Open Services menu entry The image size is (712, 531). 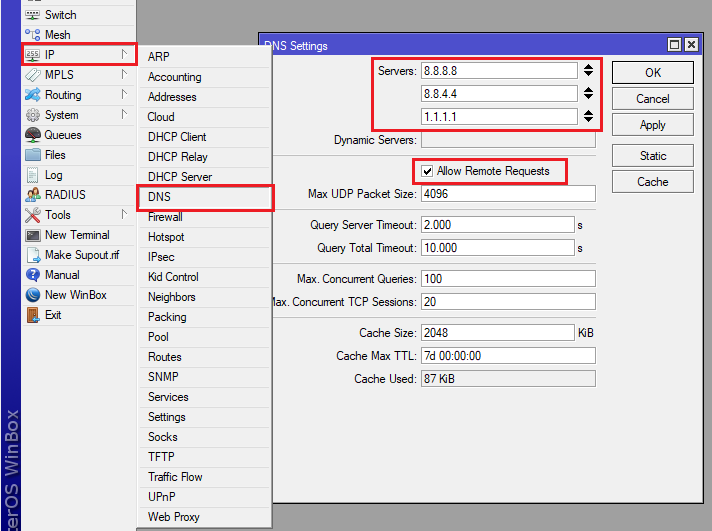click(x=204, y=397)
